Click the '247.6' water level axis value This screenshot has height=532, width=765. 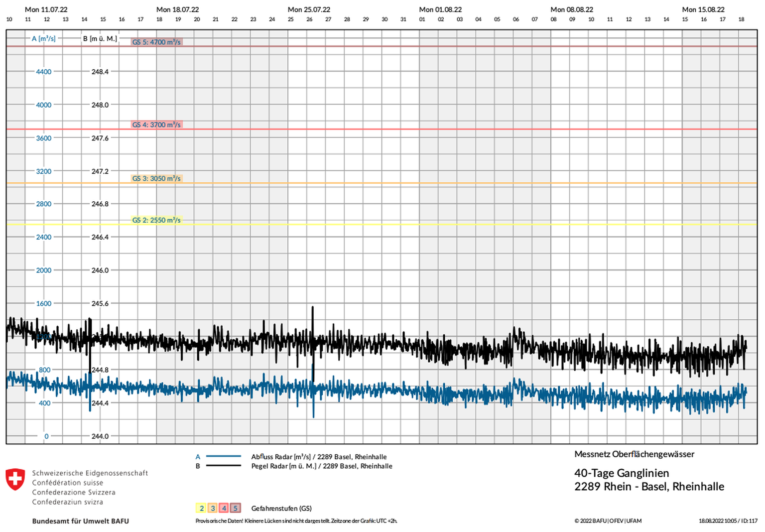[100, 138]
